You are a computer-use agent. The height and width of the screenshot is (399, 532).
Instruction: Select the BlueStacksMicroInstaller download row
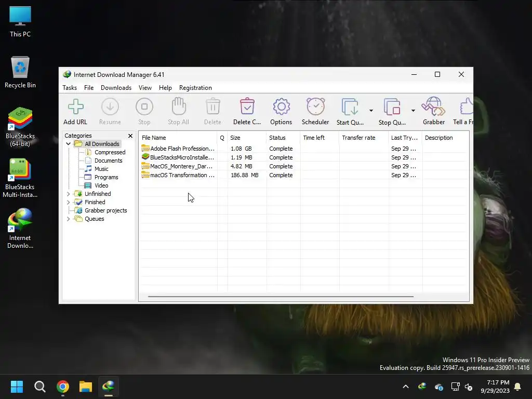point(303,157)
